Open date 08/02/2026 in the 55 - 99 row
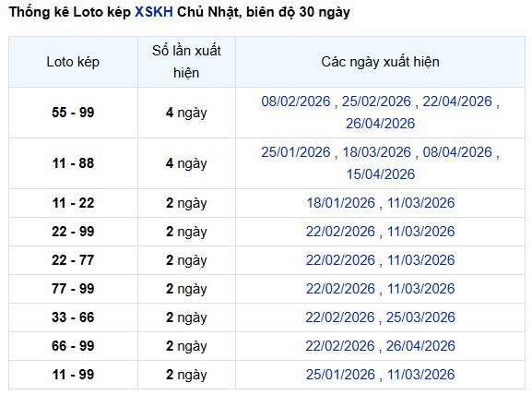The width and height of the screenshot is (532, 395). point(296,102)
